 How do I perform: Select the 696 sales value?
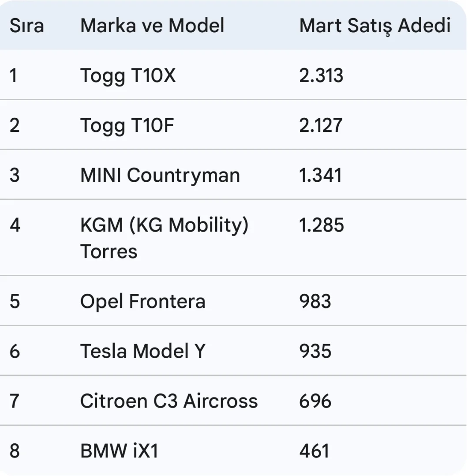pyautogui.click(x=315, y=401)
